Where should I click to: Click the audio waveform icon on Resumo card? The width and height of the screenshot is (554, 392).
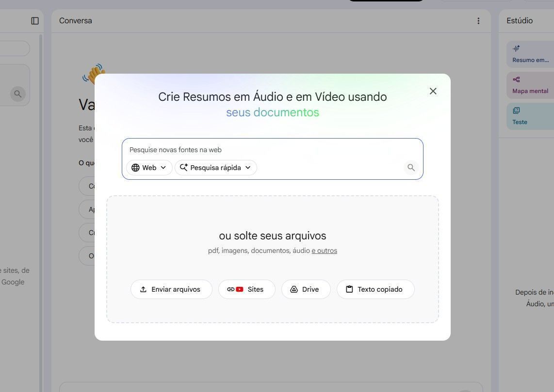[x=516, y=48]
